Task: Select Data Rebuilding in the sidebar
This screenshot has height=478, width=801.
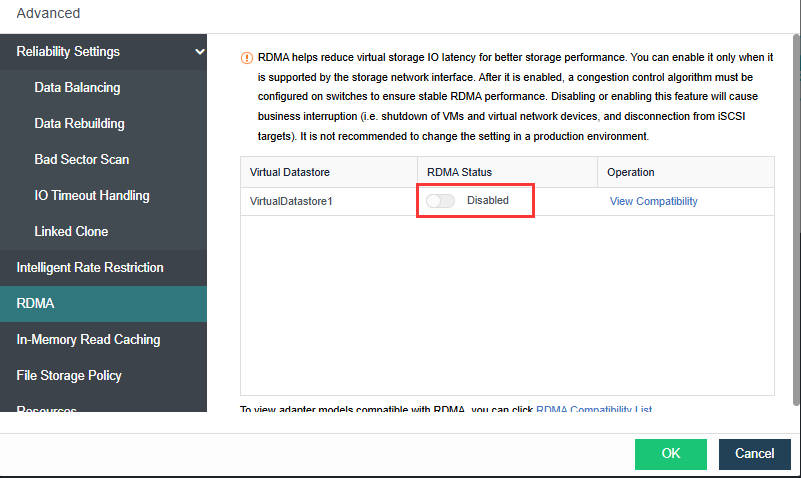Action: click(79, 124)
